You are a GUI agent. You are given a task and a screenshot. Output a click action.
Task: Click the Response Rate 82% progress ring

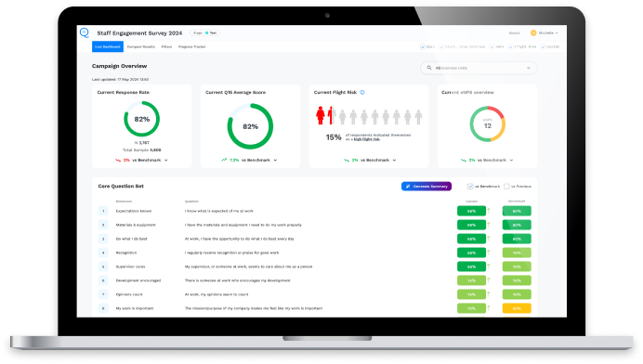(x=142, y=119)
